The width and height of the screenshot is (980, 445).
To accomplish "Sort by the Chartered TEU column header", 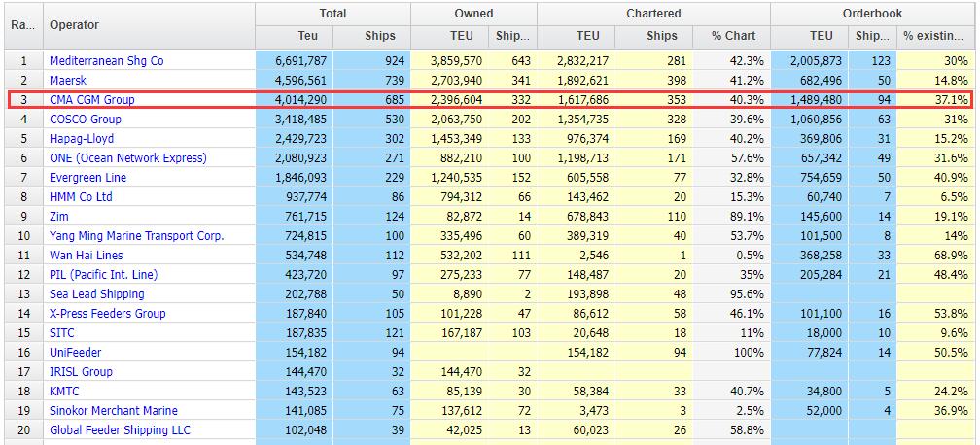I will click(576, 36).
